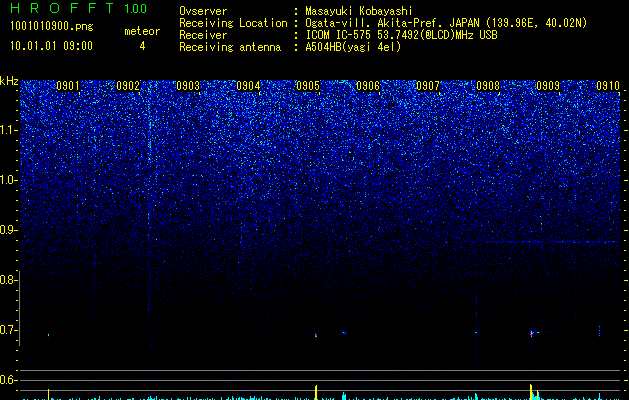Click the Ovserver field label
Screen dimensions: 629x400
click(x=203, y=11)
